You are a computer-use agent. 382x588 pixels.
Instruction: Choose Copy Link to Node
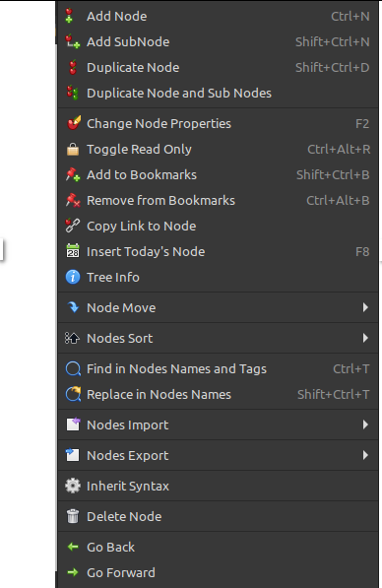pos(219,227)
